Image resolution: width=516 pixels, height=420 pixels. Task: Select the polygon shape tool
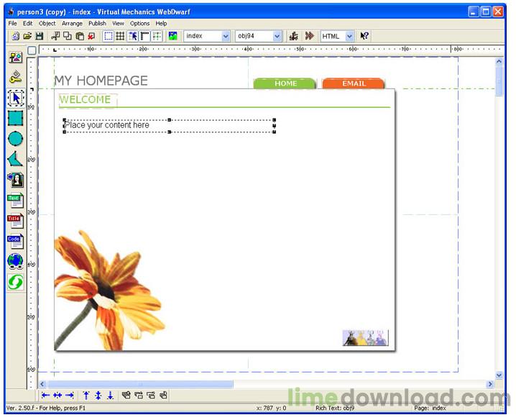click(15, 159)
